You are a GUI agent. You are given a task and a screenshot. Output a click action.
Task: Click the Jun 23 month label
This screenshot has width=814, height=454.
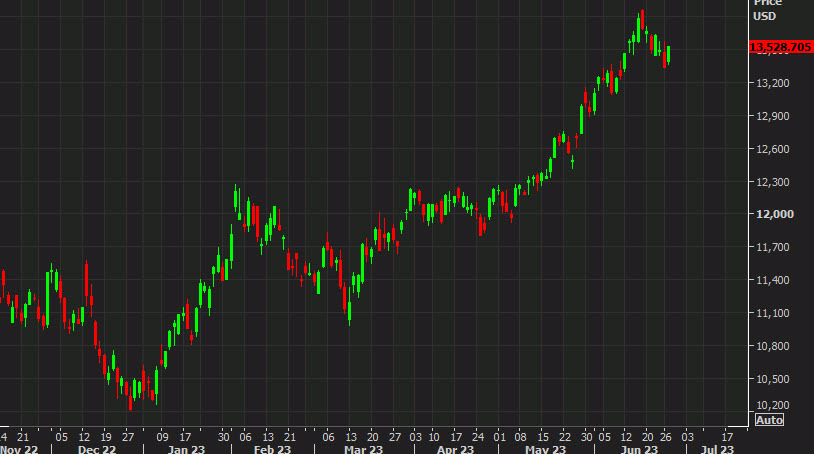[x=639, y=449]
